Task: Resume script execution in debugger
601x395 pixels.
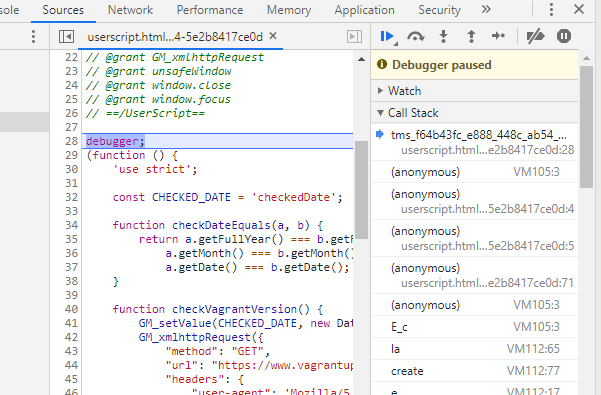Action: [388, 36]
